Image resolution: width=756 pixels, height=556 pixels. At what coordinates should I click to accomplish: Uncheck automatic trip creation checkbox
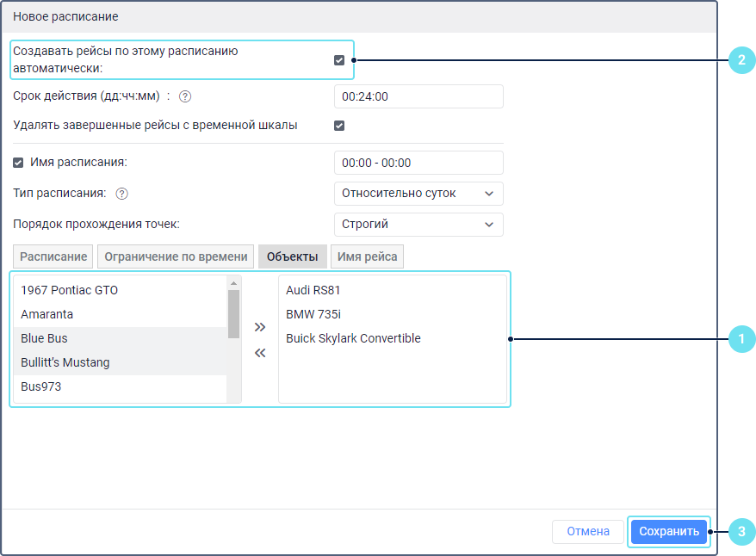tap(339, 60)
